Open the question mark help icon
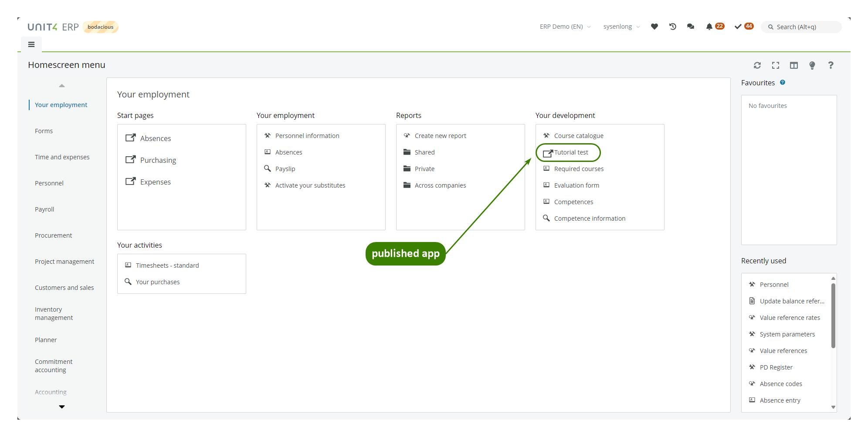868x437 pixels. [831, 65]
